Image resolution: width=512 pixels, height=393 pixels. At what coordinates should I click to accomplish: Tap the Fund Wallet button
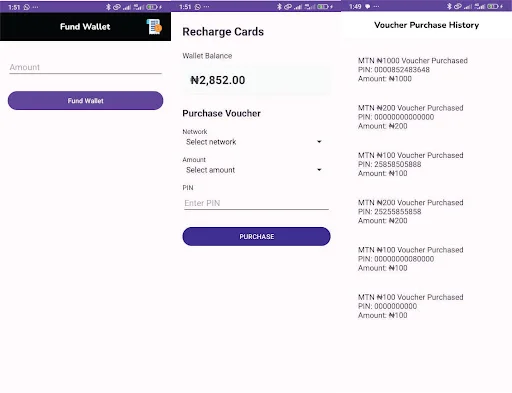[85, 101]
